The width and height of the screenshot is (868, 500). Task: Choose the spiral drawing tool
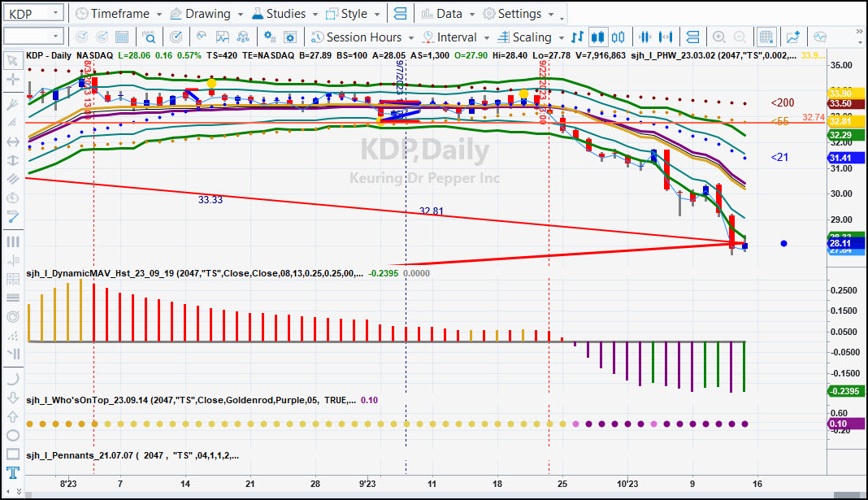pos(12,317)
